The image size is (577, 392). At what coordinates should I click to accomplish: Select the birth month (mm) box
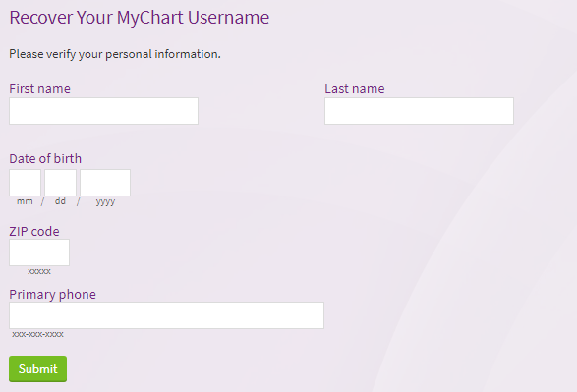[x=25, y=183]
